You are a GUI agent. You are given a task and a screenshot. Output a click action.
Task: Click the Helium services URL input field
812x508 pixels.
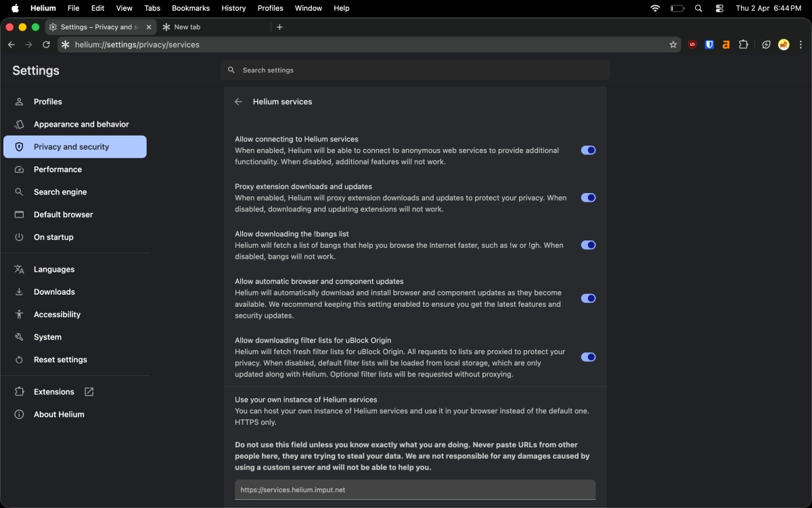[415, 490]
